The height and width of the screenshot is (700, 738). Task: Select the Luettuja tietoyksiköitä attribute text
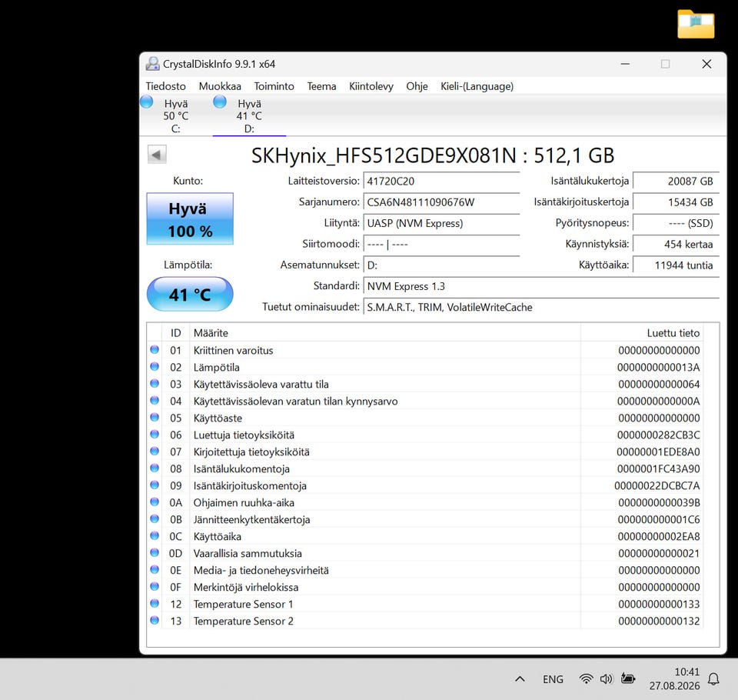coord(244,435)
